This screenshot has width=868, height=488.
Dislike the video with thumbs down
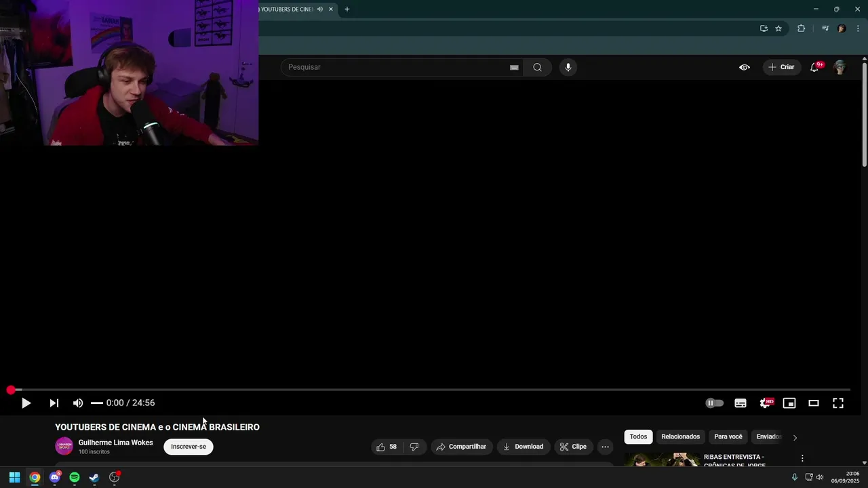(414, 447)
